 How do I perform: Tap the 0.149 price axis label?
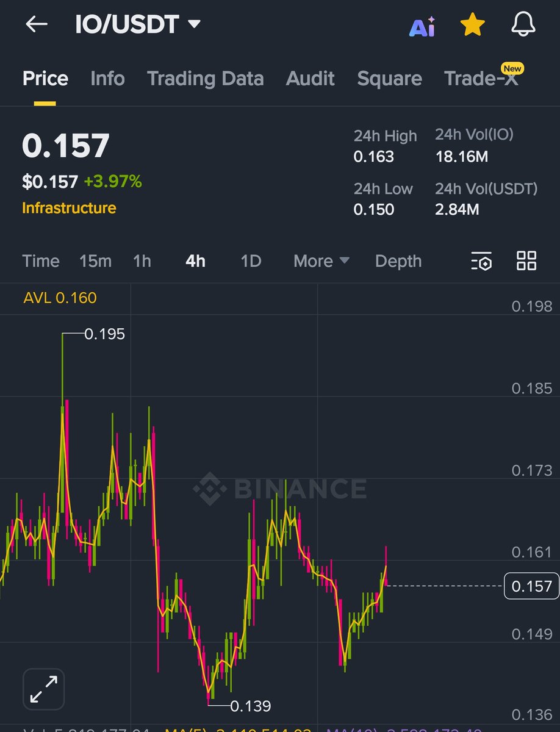pyautogui.click(x=531, y=634)
